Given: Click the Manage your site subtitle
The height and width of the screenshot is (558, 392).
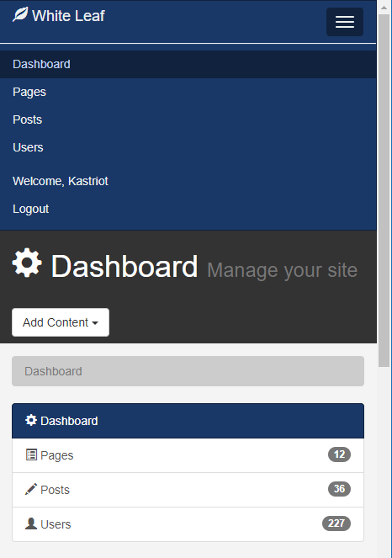Looking at the screenshot, I should pos(282,270).
